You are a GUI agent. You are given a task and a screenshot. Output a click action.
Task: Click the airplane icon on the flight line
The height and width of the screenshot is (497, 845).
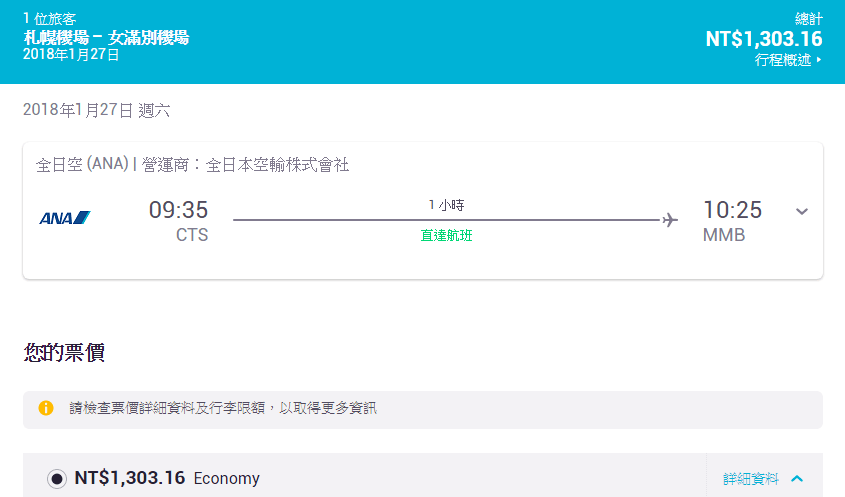pyautogui.click(x=670, y=220)
